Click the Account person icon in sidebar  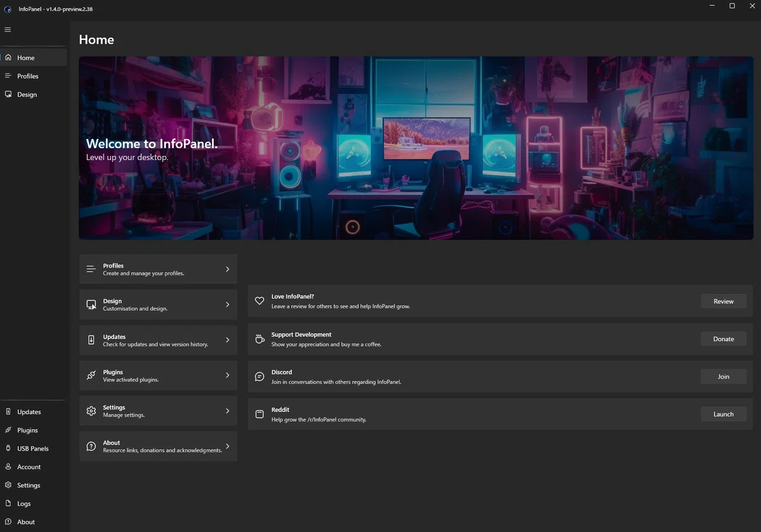click(8, 467)
